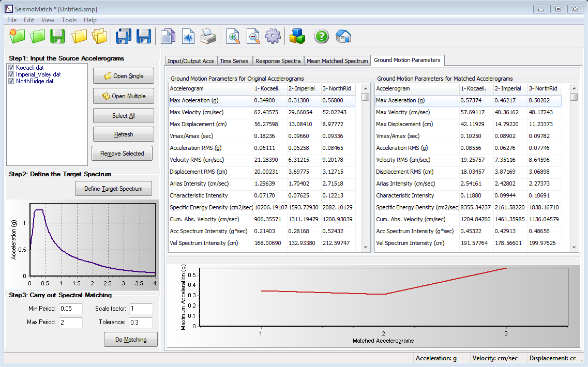Click the colored cubes toolbar icon

(x=297, y=36)
